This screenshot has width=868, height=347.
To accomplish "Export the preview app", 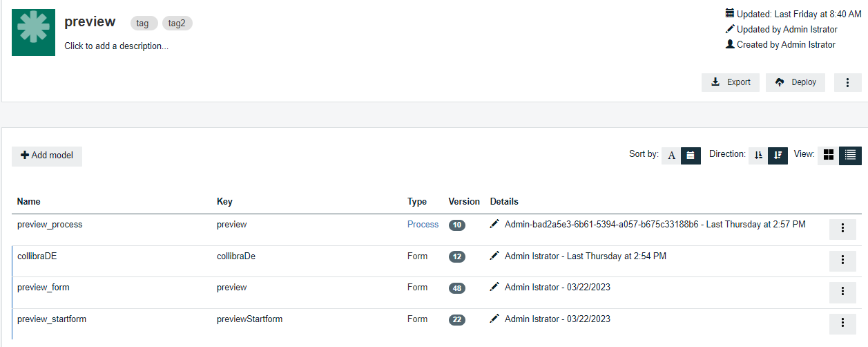I will pos(731,82).
